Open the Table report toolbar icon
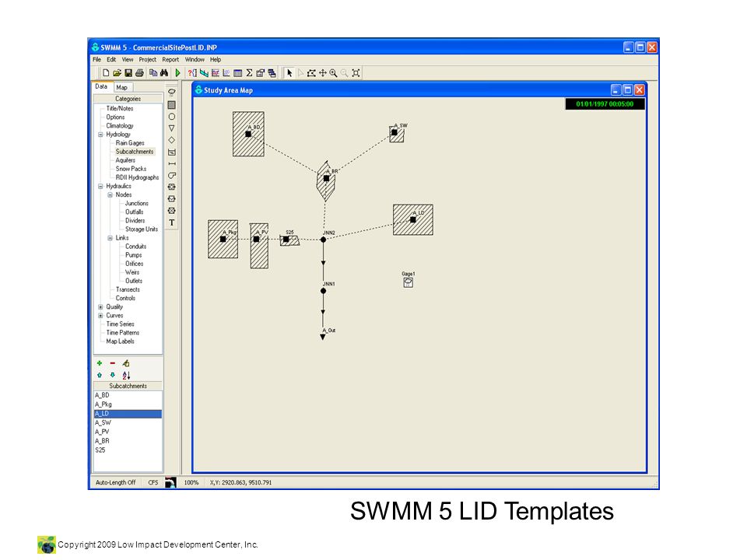Viewport: 747px width, 560px height. coord(238,73)
